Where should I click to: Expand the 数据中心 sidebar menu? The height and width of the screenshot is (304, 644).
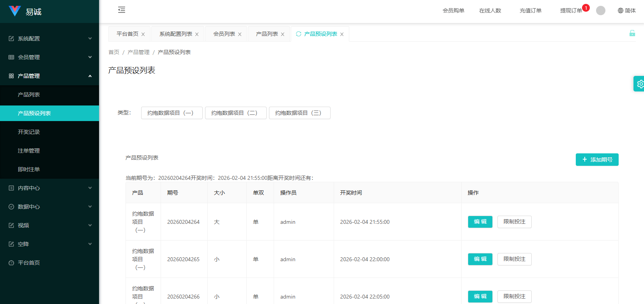pyautogui.click(x=50, y=207)
